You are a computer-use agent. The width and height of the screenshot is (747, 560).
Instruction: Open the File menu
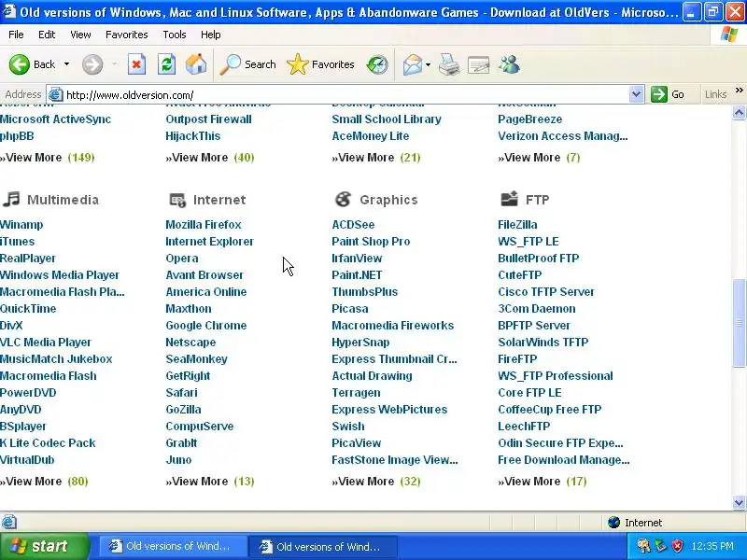[x=16, y=35]
